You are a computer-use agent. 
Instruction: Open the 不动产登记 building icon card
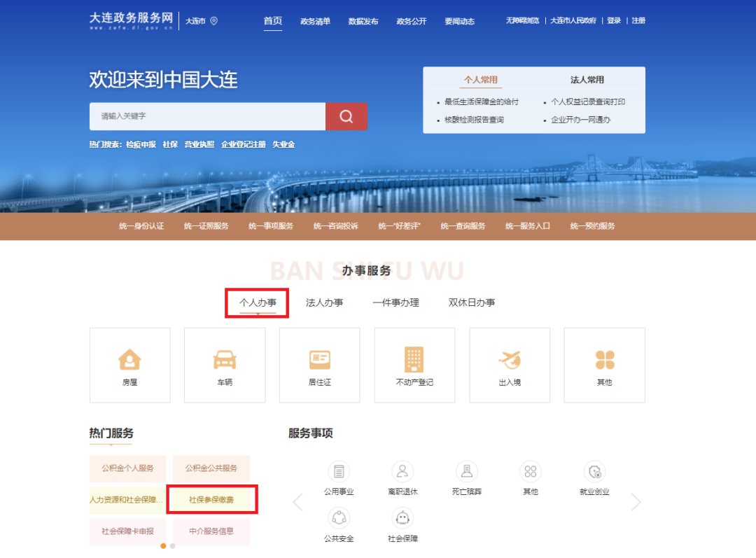coord(414,365)
